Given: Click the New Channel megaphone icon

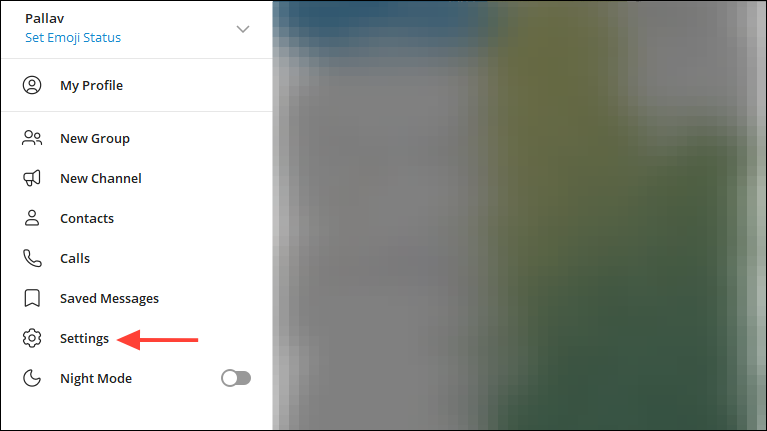Looking at the screenshot, I should point(32,178).
